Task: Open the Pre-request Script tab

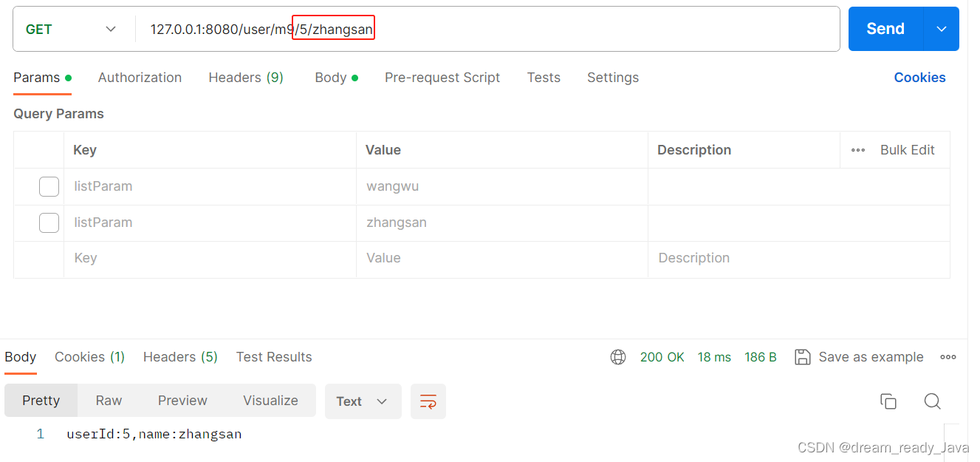Action: [x=442, y=78]
